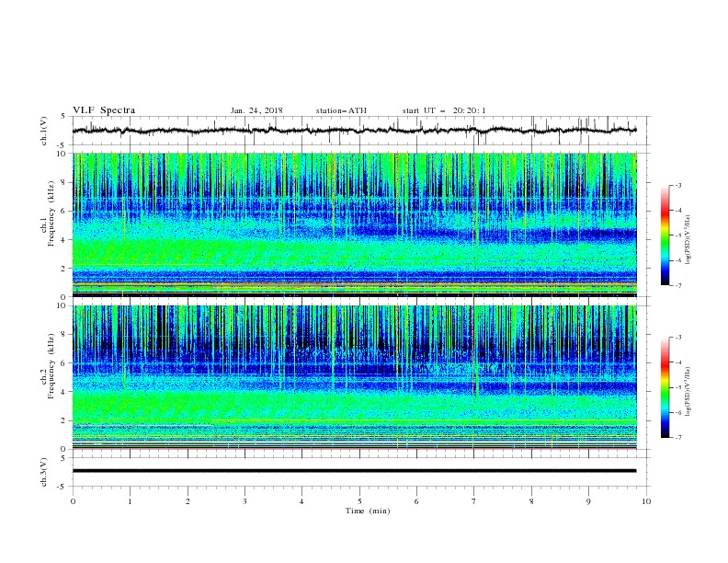Click the "VLF Spectra" plot title
The image size is (728, 563).
tap(104, 110)
